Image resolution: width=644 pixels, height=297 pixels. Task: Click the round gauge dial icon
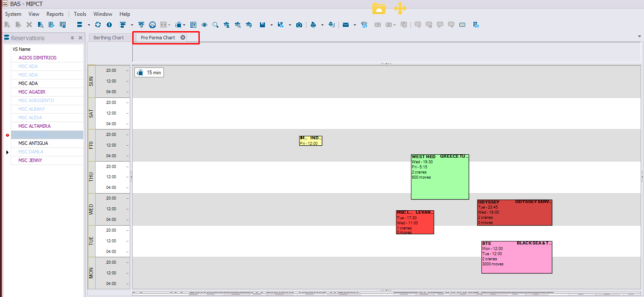coord(152,25)
